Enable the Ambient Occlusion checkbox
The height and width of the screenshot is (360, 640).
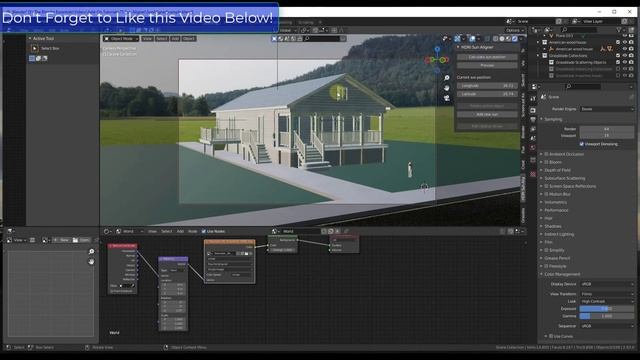546,154
